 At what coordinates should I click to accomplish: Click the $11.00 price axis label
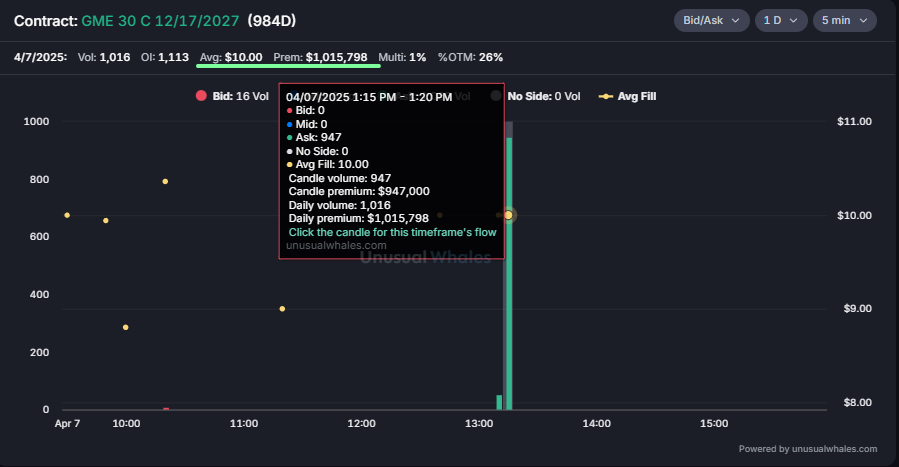(x=854, y=121)
